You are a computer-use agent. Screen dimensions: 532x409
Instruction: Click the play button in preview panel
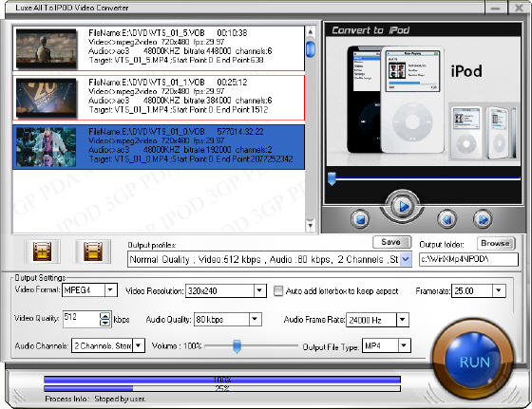(403, 206)
